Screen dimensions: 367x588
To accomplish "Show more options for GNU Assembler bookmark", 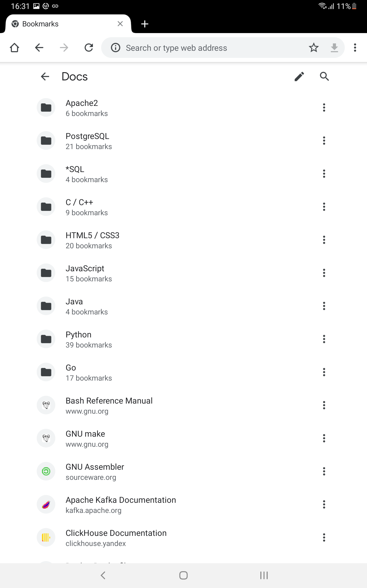I will [324, 471].
